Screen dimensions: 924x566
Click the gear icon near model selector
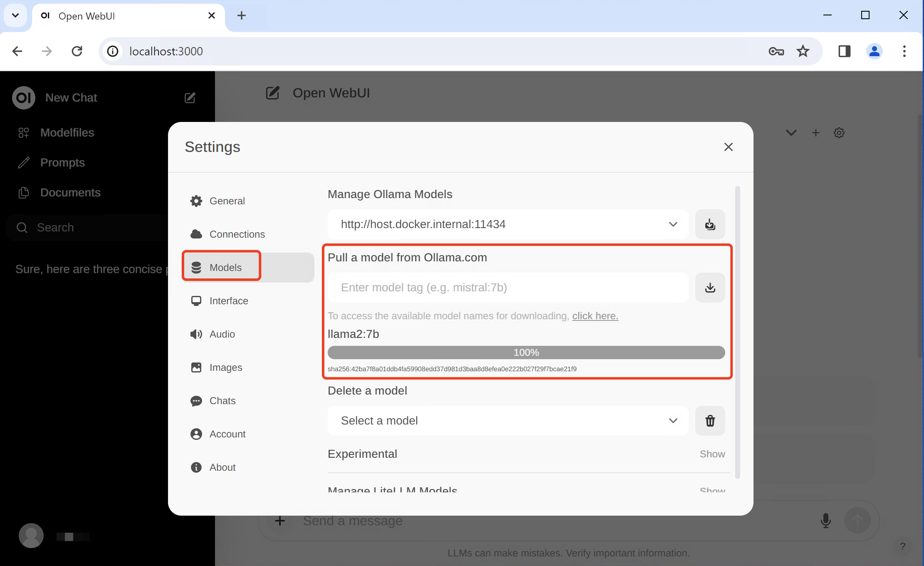(x=839, y=133)
